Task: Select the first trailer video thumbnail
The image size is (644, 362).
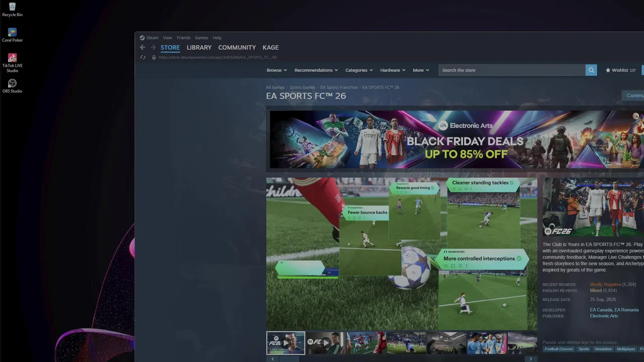Action: (286, 343)
